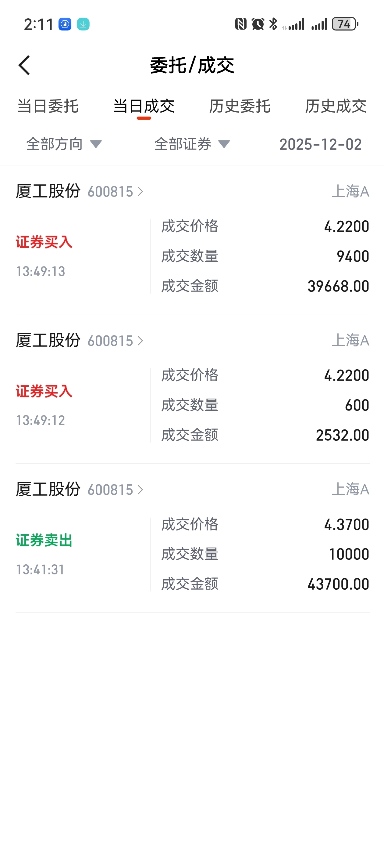Open the 2025-12-02 date picker
Image resolution: width=384 pixels, height=868 pixels.
(x=320, y=144)
